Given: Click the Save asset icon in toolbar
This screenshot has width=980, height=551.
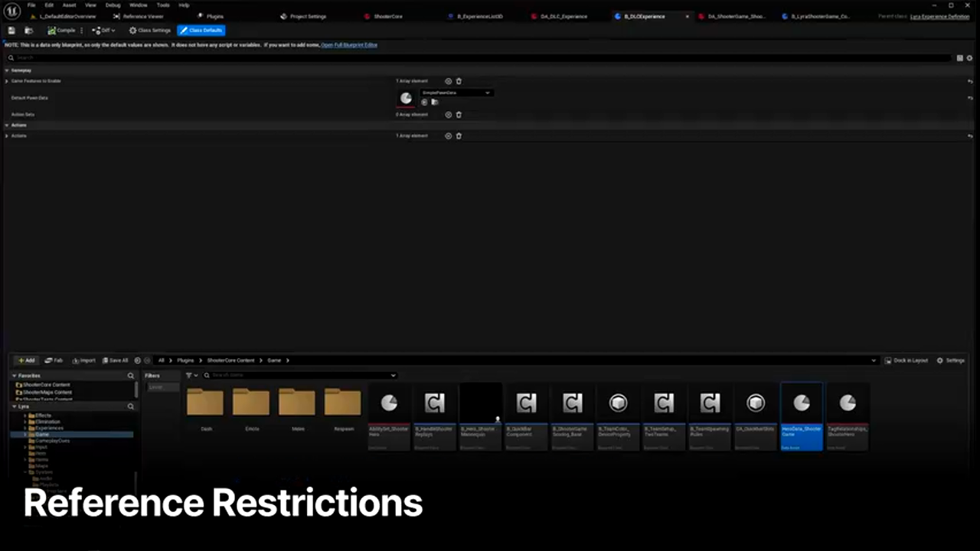Looking at the screenshot, I should pyautogui.click(x=11, y=31).
